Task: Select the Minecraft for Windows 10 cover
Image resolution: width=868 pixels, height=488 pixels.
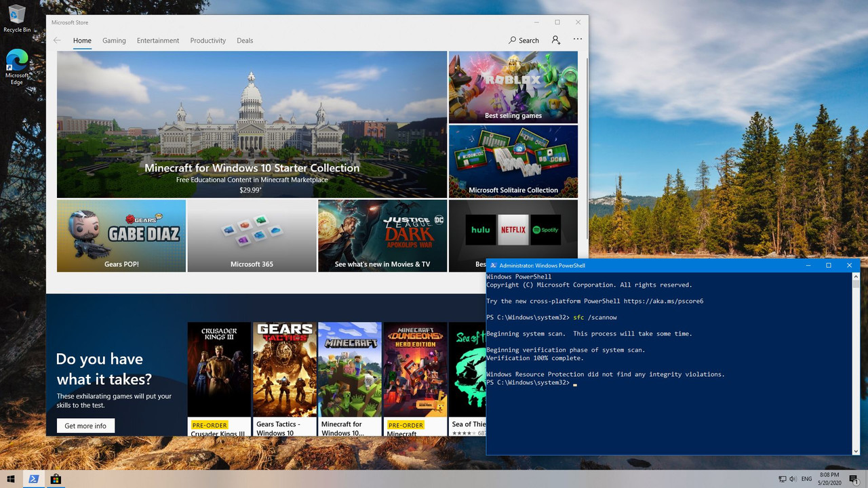Action: point(349,369)
